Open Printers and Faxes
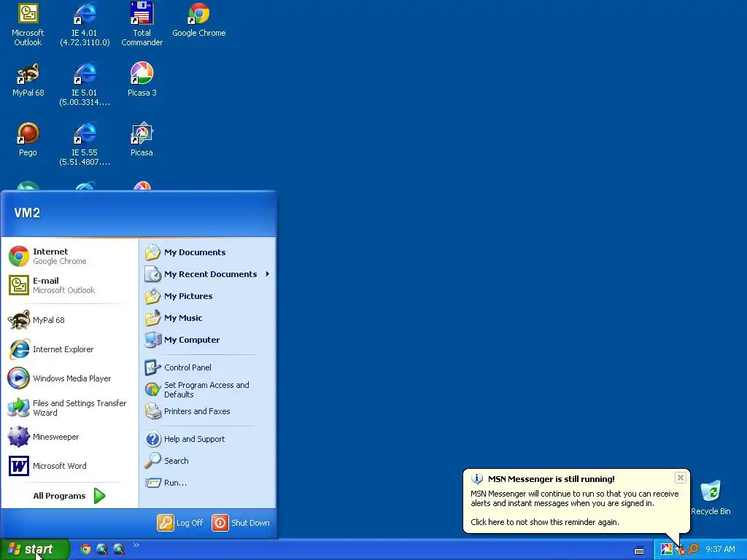 tap(207, 411)
